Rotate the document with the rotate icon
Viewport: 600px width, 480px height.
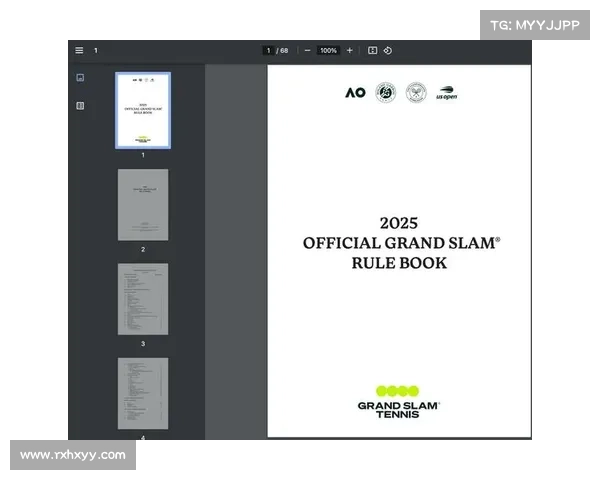point(388,51)
